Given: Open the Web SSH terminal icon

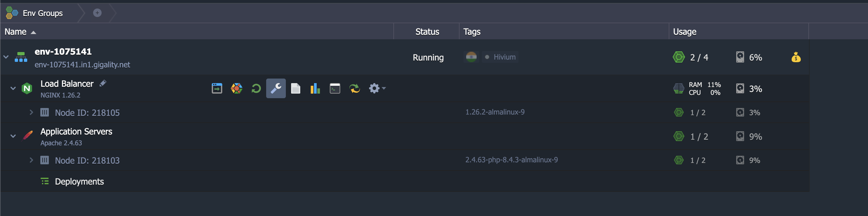Looking at the screenshot, I should click(x=335, y=88).
